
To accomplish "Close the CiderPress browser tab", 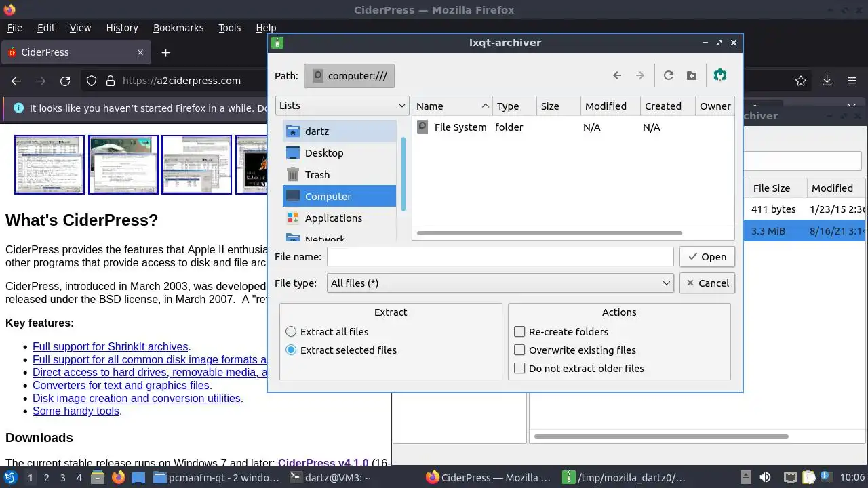I will click(140, 52).
